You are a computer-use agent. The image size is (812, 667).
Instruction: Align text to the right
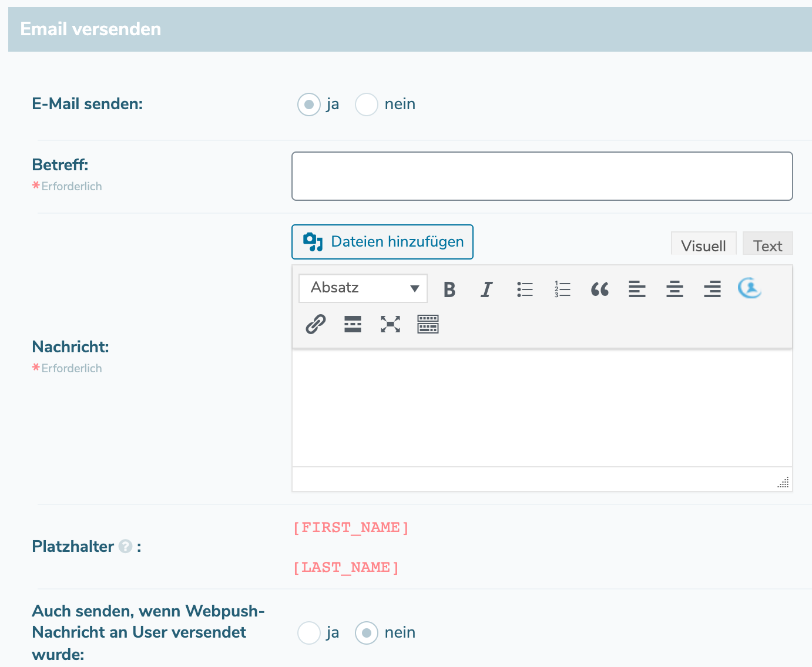pos(712,289)
